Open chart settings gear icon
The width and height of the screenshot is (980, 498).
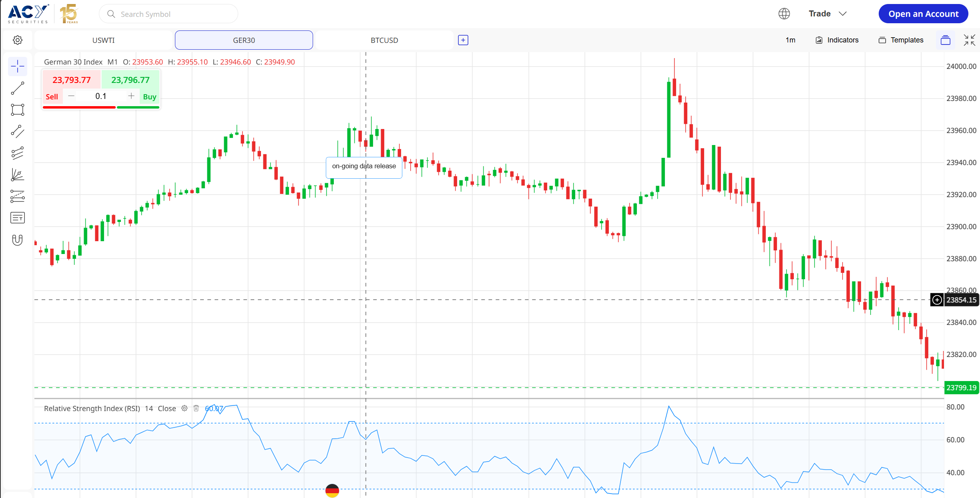click(x=18, y=40)
